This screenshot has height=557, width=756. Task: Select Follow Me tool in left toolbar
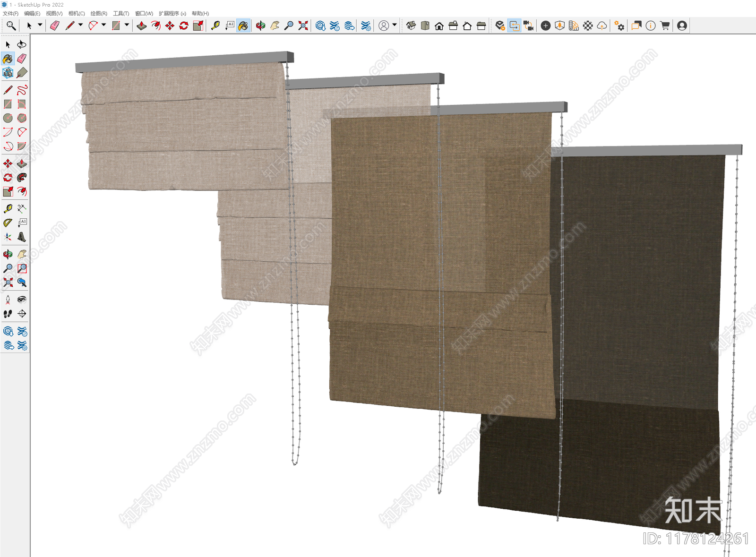pos(22,178)
